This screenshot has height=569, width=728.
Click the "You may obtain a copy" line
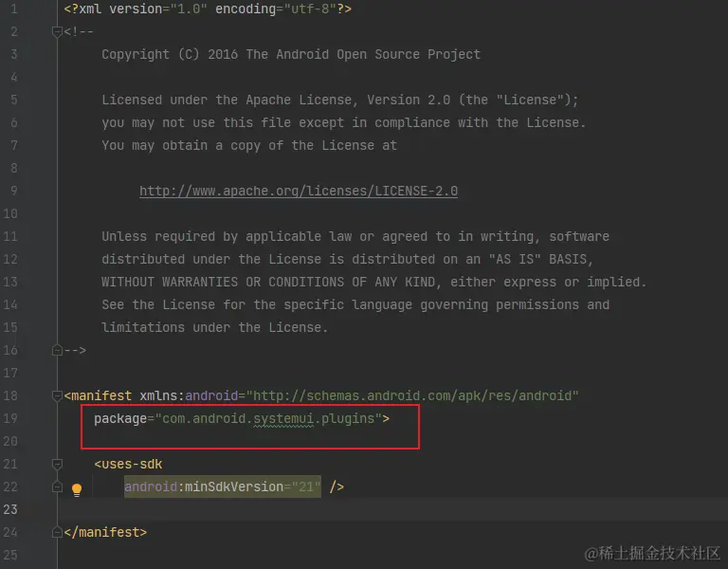(249, 145)
